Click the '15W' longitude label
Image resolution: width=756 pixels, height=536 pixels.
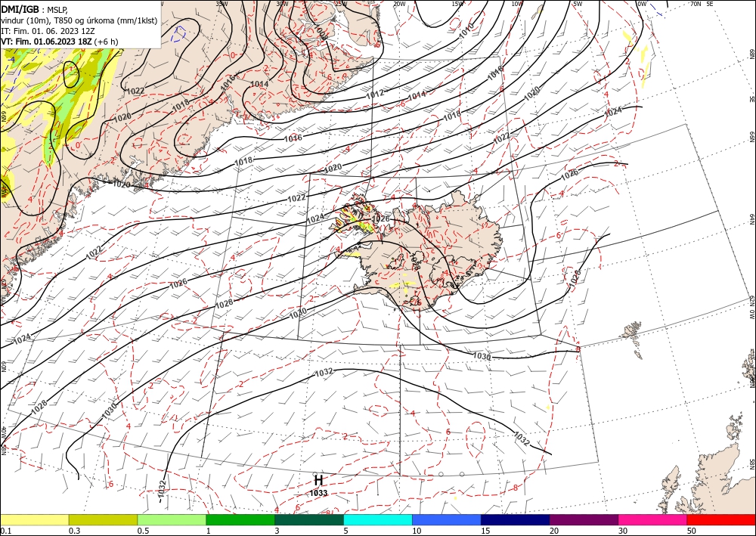(x=457, y=4)
